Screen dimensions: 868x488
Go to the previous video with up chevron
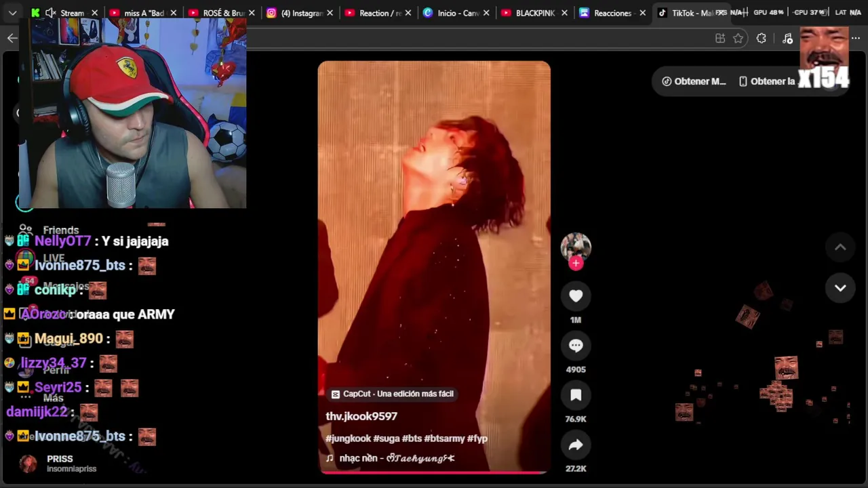pos(840,247)
